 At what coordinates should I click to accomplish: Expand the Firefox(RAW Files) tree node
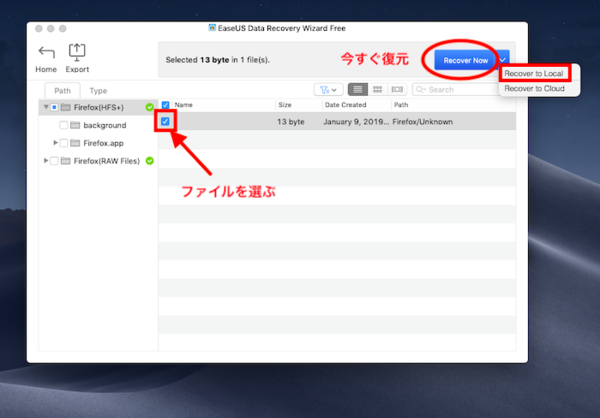click(46, 160)
